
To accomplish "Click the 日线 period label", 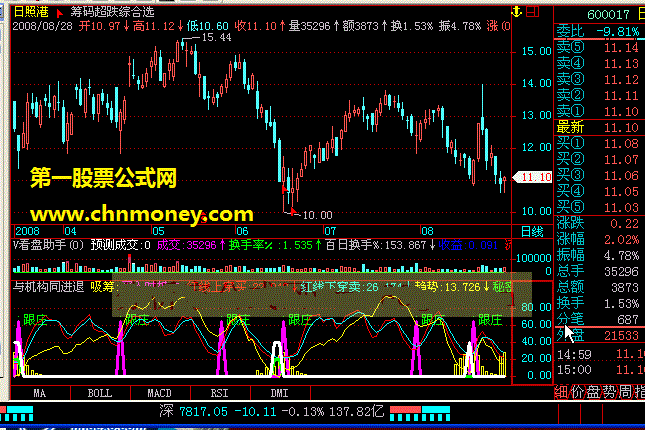I will (532, 232).
